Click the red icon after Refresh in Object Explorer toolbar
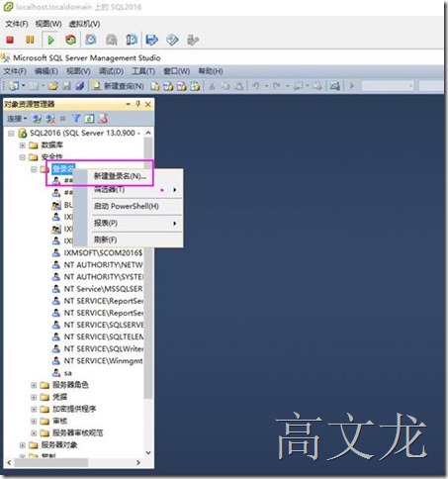Image resolution: width=448 pixels, height=479 pixels. (x=103, y=119)
